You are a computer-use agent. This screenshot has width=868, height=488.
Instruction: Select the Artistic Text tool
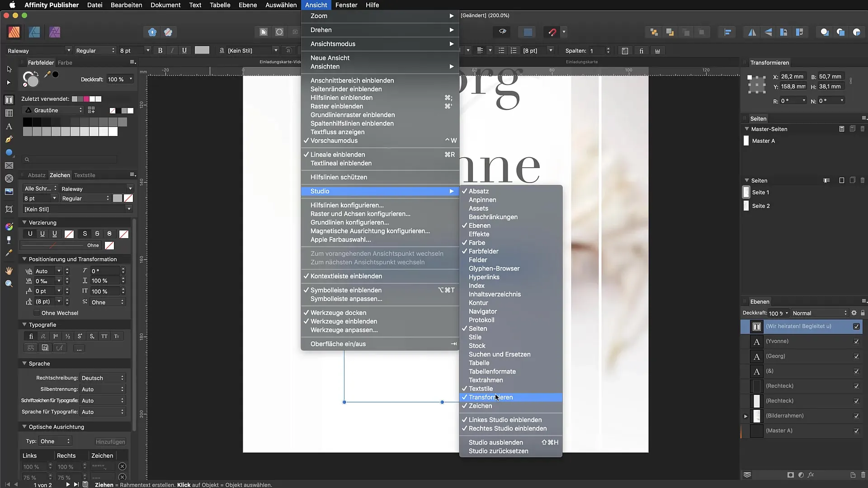[9, 127]
